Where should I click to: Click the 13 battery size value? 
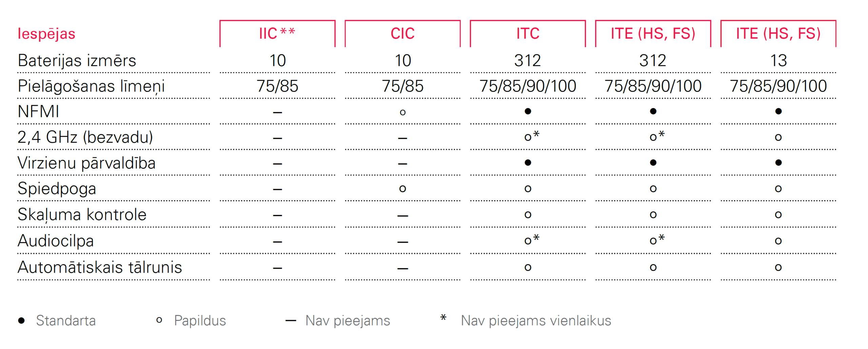pos(778,61)
